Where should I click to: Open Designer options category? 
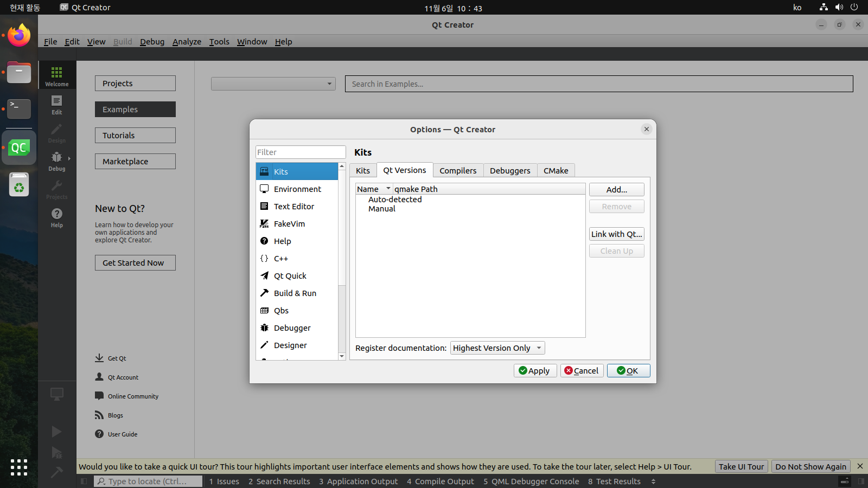(297, 345)
